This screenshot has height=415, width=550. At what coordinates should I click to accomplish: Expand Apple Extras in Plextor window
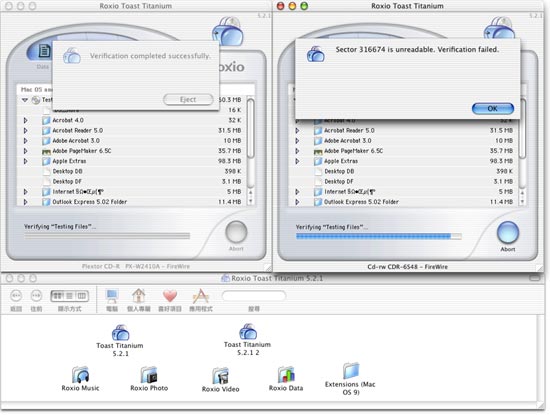point(26,161)
